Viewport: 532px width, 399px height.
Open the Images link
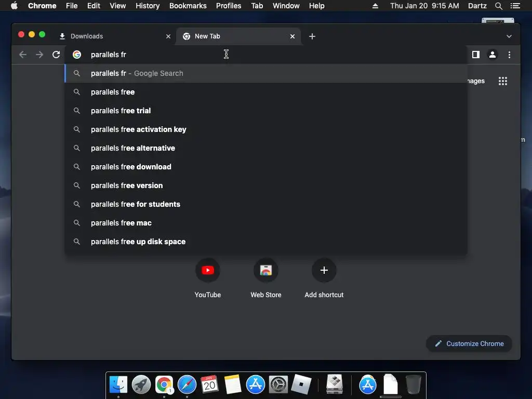point(476,81)
